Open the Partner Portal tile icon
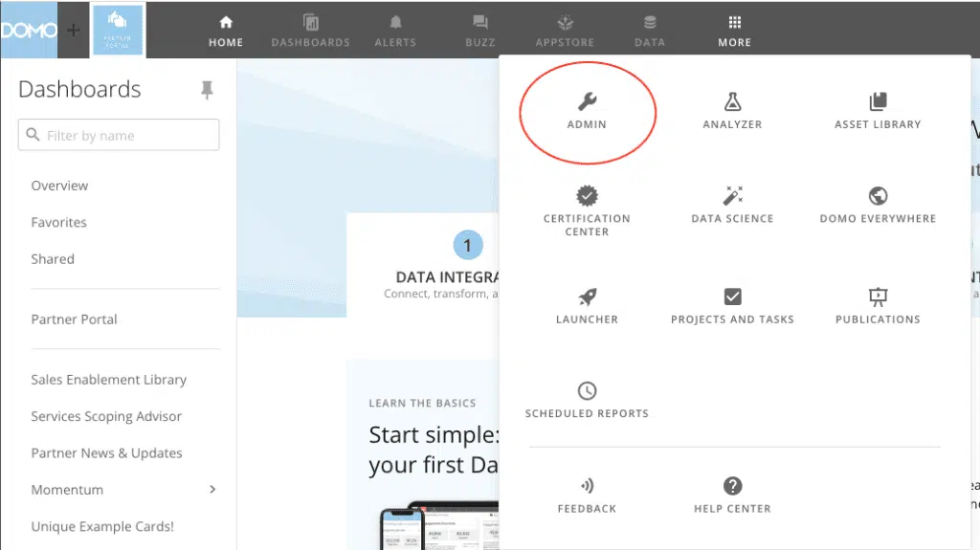The height and width of the screenshot is (550, 980). [118, 30]
